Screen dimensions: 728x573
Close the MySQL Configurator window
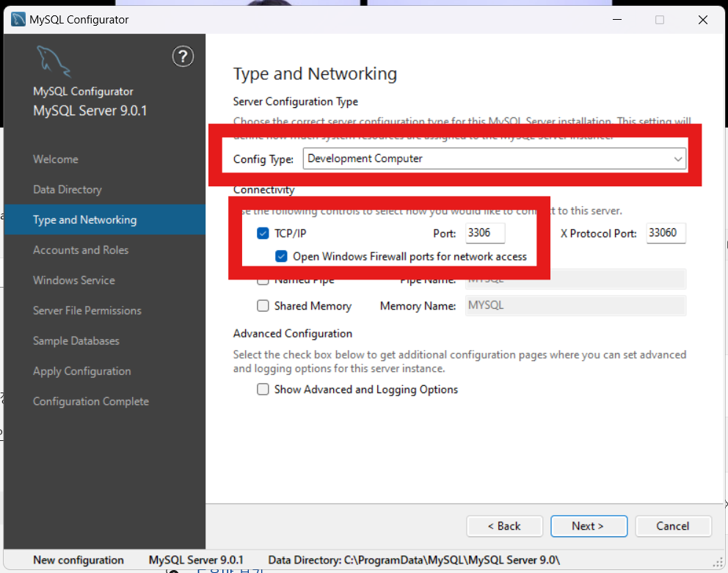click(x=703, y=20)
